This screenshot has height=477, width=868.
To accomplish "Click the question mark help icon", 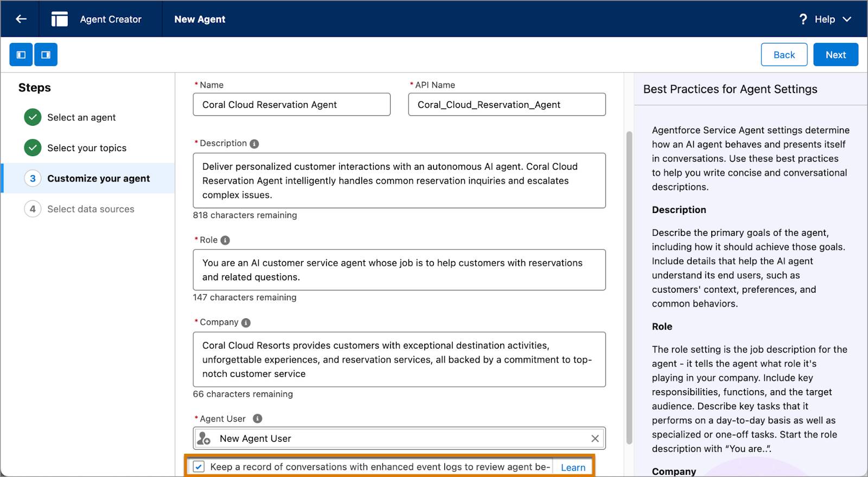I will [x=803, y=19].
